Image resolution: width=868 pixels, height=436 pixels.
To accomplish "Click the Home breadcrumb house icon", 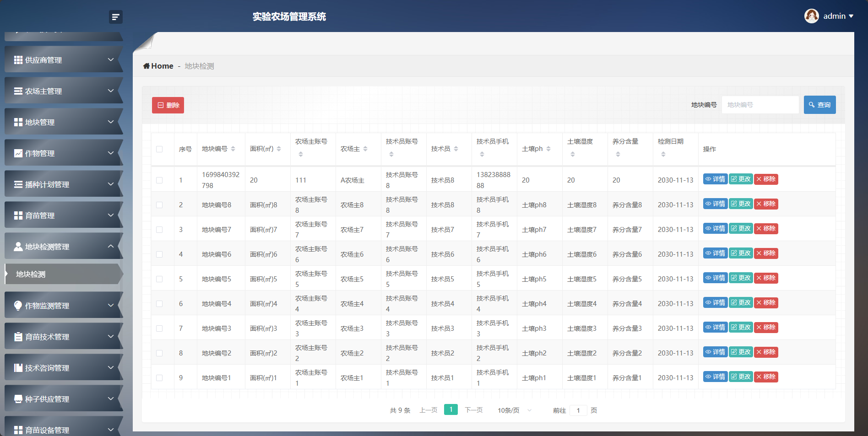I will click(146, 66).
